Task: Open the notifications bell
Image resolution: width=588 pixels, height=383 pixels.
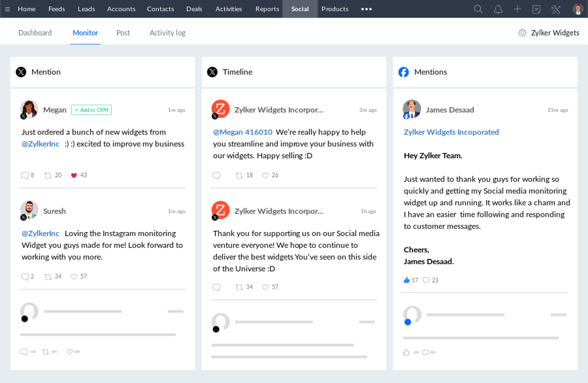Action: tap(498, 9)
